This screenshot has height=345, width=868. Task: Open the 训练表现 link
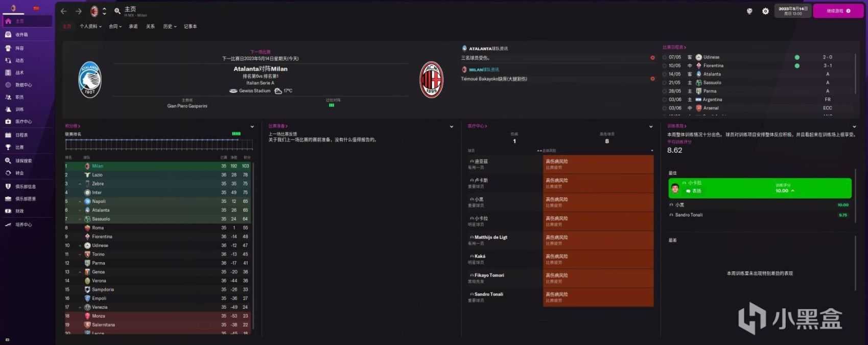pyautogui.click(x=677, y=126)
